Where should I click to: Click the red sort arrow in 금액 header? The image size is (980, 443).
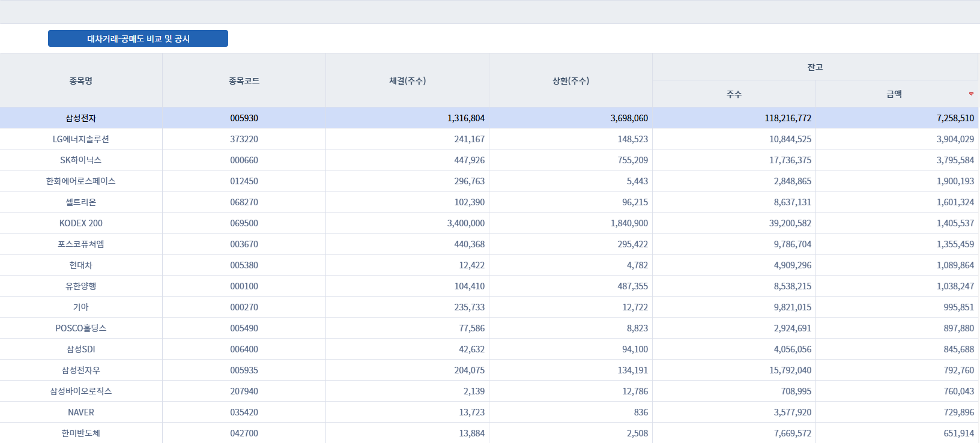pos(971,94)
